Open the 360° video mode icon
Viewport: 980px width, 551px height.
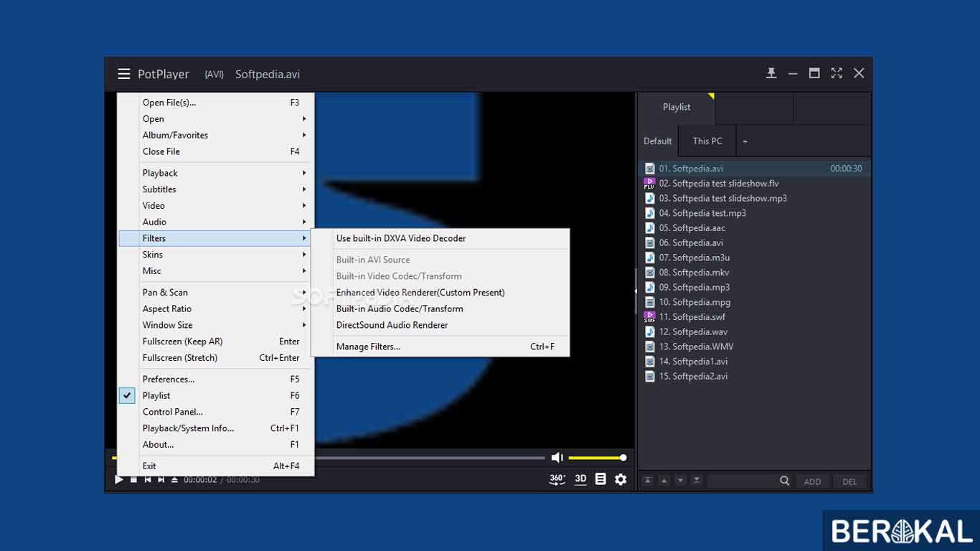point(557,479)
